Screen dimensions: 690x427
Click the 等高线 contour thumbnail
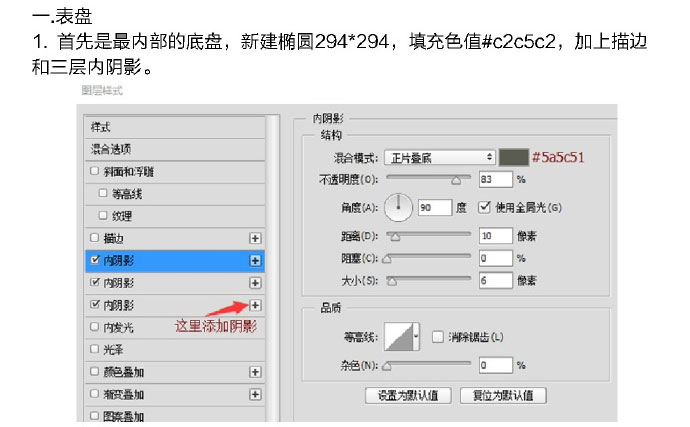(399, 337)
